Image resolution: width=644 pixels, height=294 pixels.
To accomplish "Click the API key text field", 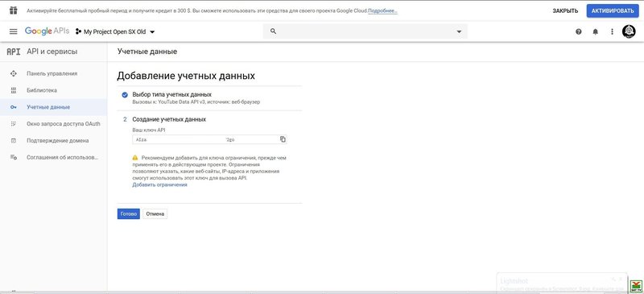I will click(209, 139).
